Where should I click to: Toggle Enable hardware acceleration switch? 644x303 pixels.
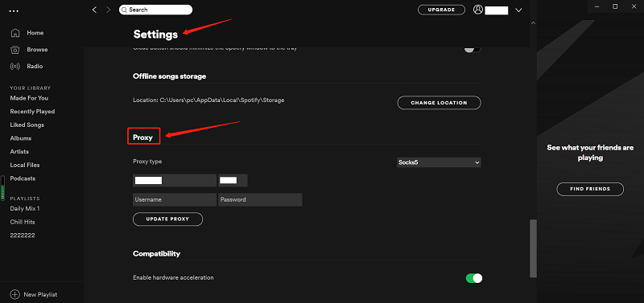click(x=474, y=278)
